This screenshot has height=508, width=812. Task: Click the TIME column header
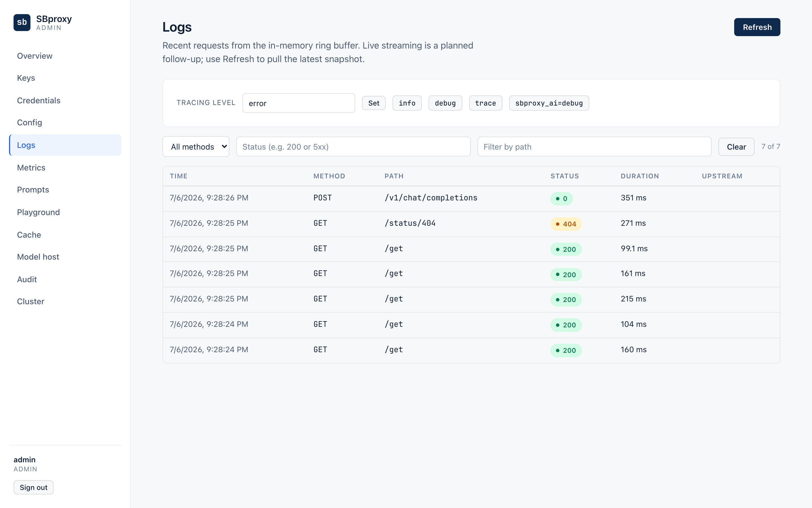click(178, 176)
